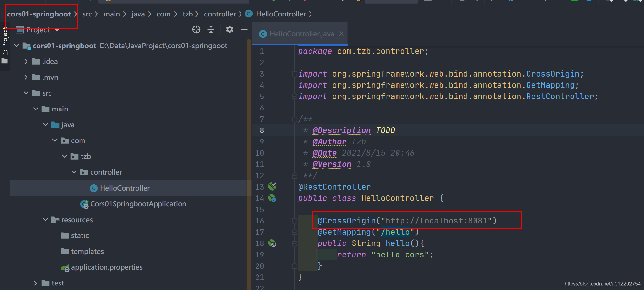Toggle the 1: Project side tool window
This screenshot has width=644, height=290.
pyautogui.click(x=5, y=45)
